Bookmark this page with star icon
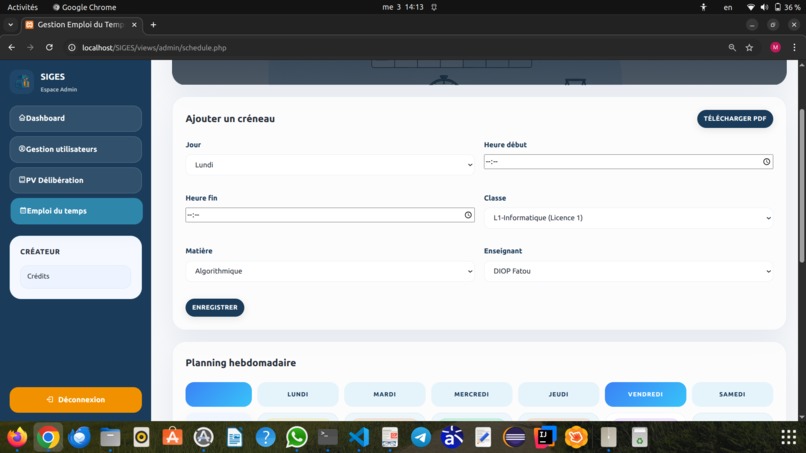The image size is (806, 453). click(x=749, y=47)
